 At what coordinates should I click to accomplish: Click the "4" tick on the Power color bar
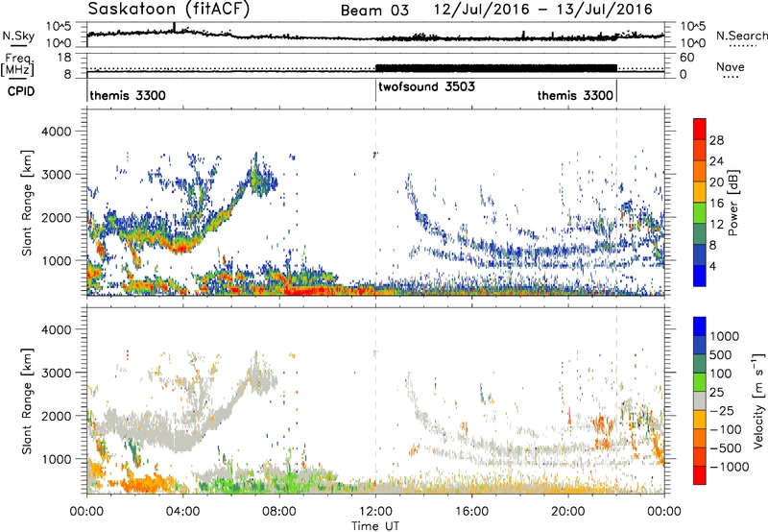tap(713, 266)
